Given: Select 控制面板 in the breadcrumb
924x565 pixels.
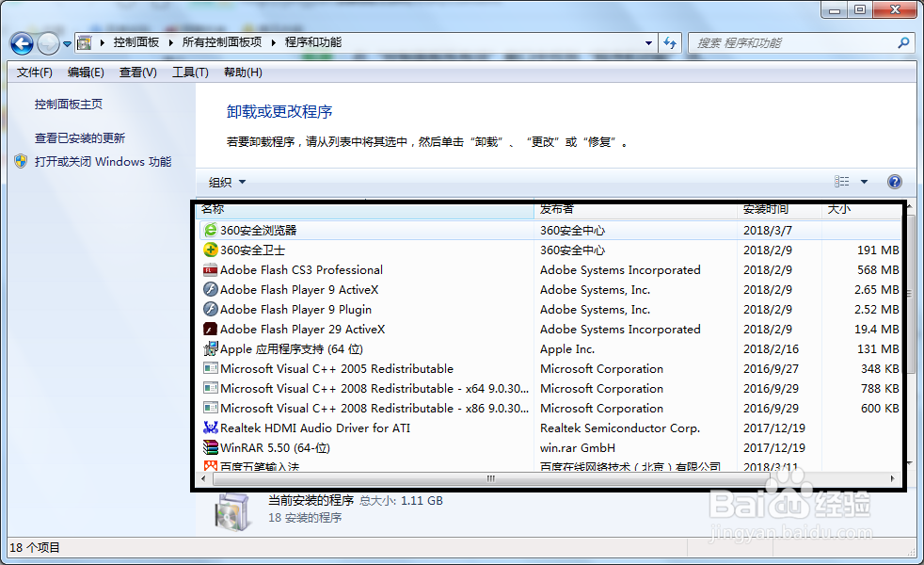Looking at the screenshot, I should (136, 42).
